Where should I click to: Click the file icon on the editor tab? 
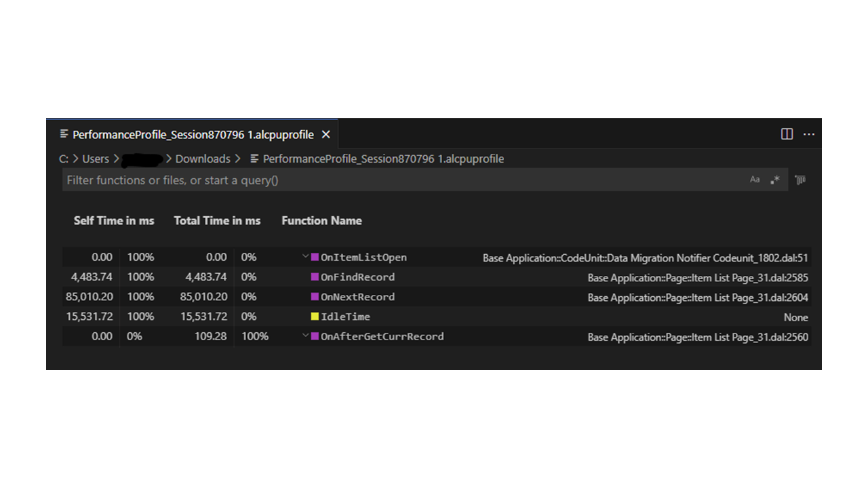point(64,134)
